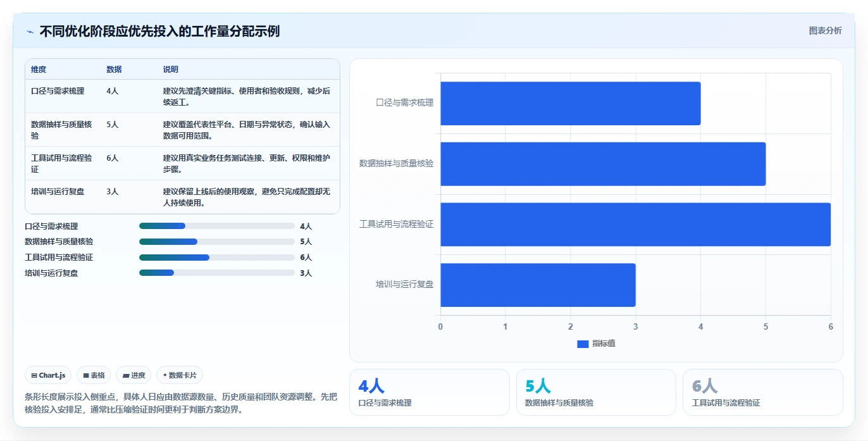Open the 6人 工具试用与流程验证 data card
The image size is (868, 441).
[x=763, y=392]
